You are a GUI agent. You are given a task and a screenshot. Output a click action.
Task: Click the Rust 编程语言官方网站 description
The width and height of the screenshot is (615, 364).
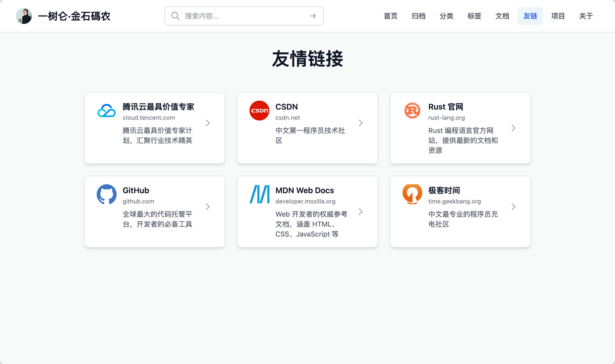463,140
